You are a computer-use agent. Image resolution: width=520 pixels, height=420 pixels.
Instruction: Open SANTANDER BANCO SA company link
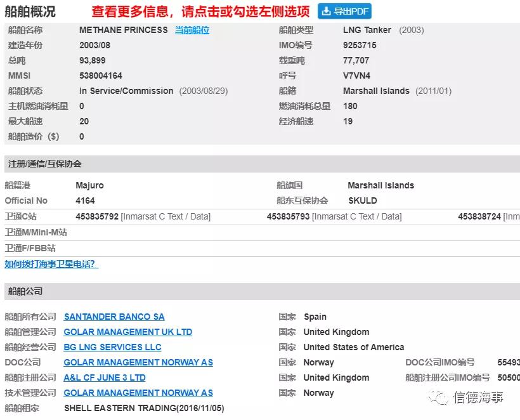click(x=114, y=317)
